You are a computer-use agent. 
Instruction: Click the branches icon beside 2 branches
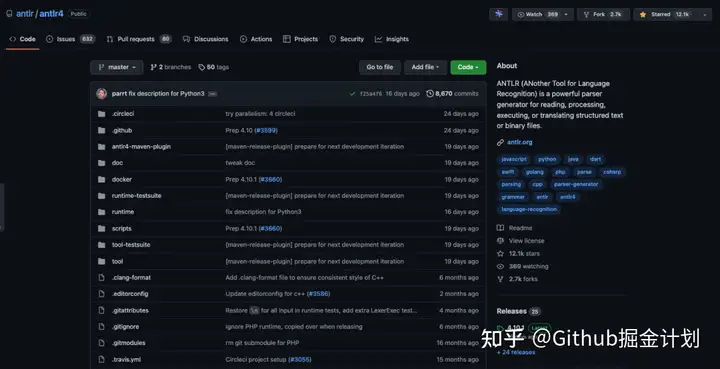(x=153, y=67)
